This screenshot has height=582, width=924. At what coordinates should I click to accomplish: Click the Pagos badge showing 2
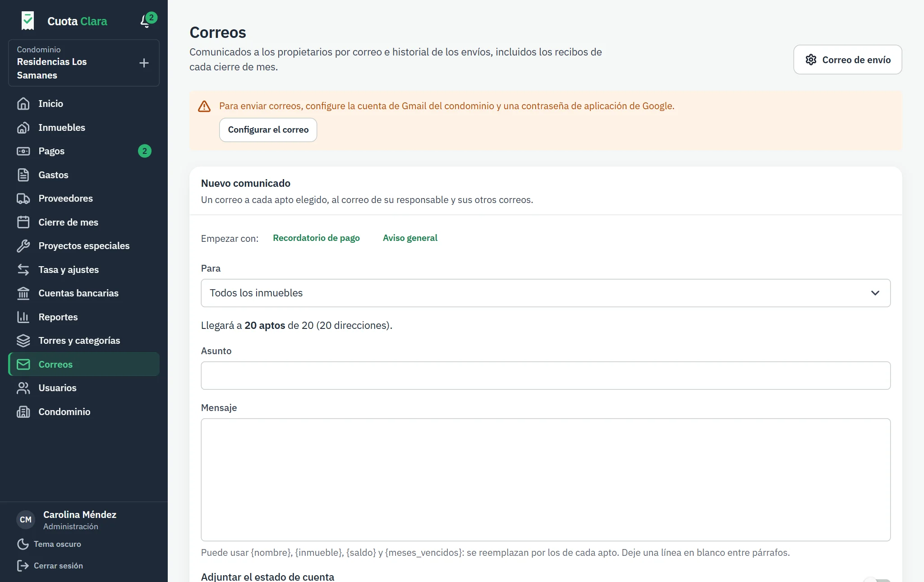(x=145, y=151)
